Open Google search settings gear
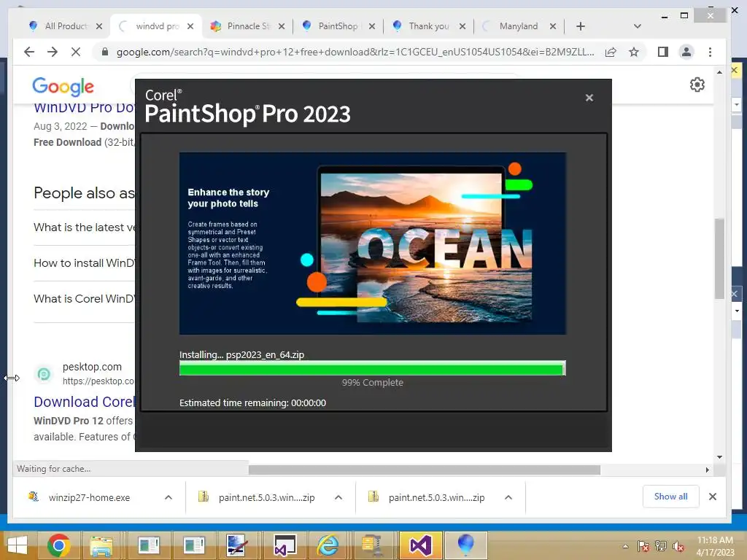The height and width of the screenshot is (560, 747). click(x=697, y=85)
